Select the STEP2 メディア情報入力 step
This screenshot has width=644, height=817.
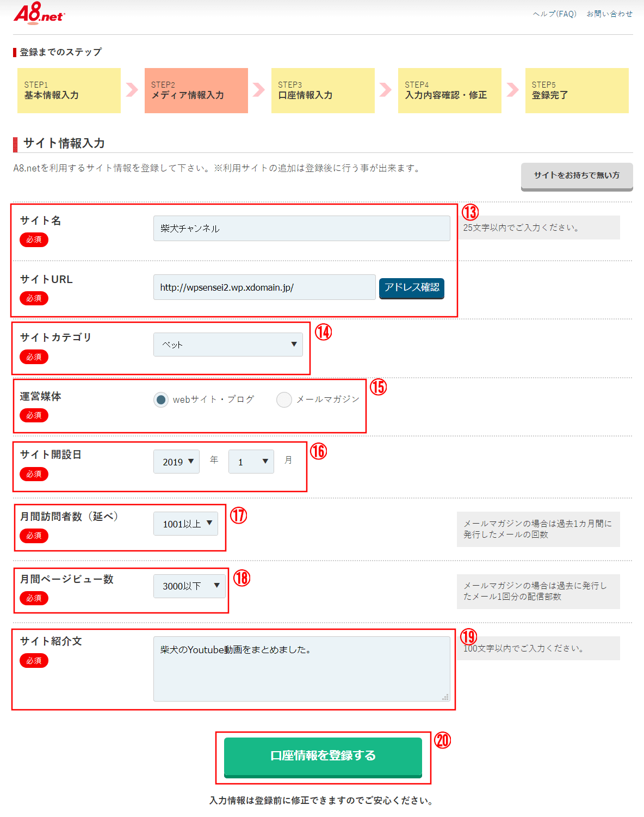pos(196,90)
